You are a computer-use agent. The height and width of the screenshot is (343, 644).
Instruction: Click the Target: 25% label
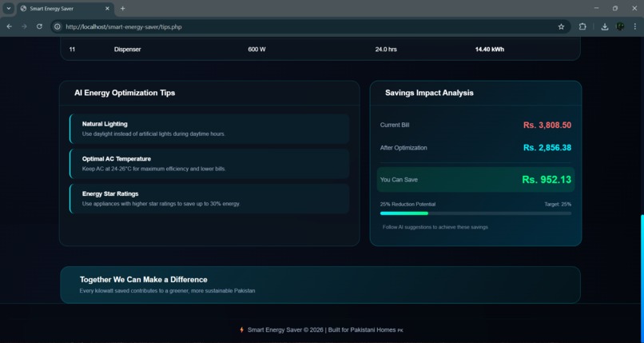558,204
